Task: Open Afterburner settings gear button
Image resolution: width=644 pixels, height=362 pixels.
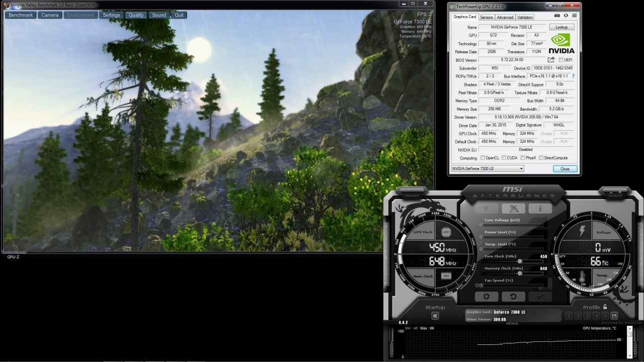Action: 487,297
